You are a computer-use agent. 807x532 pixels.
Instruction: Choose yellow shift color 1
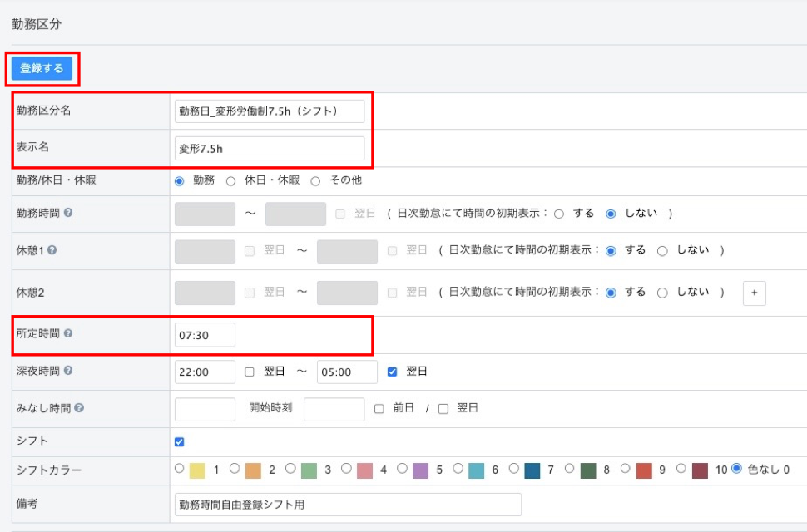pyautogui.click(x=180, y=469)
